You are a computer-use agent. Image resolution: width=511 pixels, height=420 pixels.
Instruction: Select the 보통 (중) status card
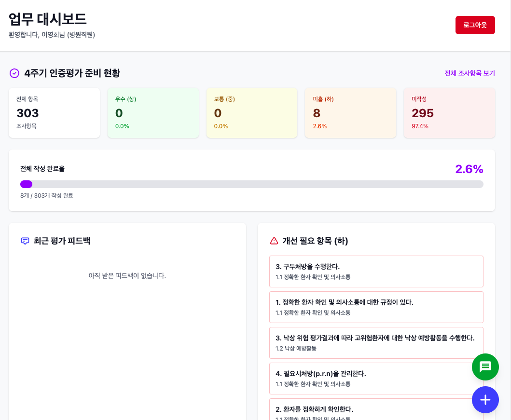click(251, 112)
